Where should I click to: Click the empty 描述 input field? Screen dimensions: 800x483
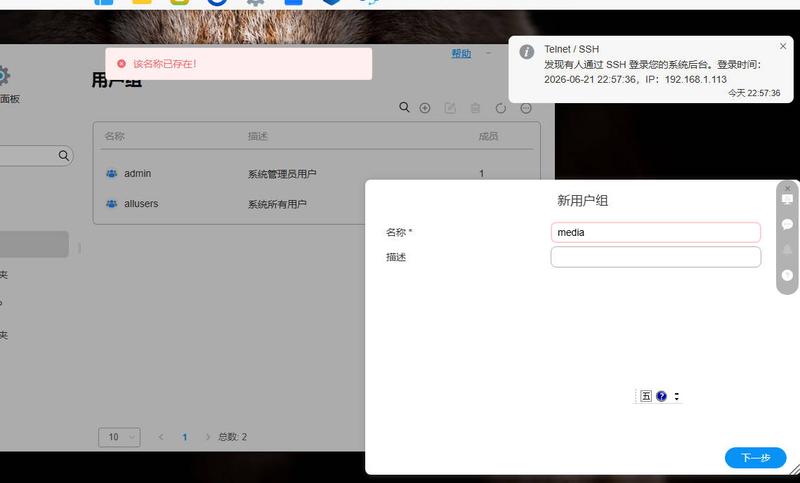click(x=656, y=257)
